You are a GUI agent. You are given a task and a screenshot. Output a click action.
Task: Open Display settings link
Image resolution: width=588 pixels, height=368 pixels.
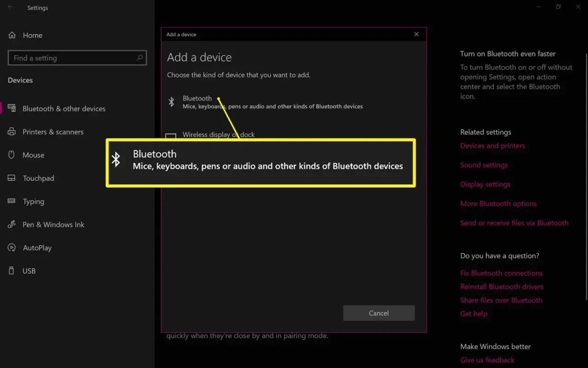pyautogui.click(x=485, y=184)
